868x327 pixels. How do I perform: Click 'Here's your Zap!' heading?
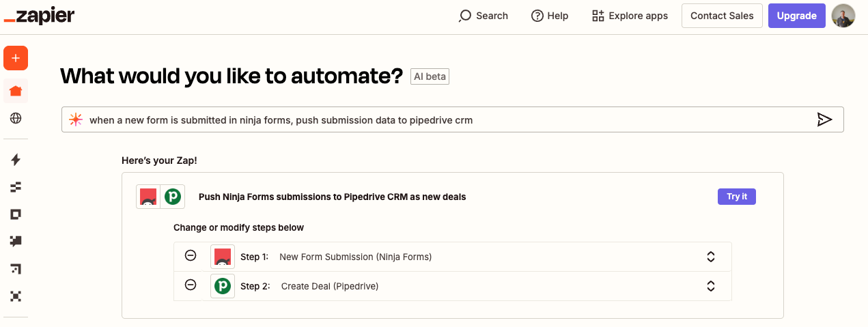(159, 160)
